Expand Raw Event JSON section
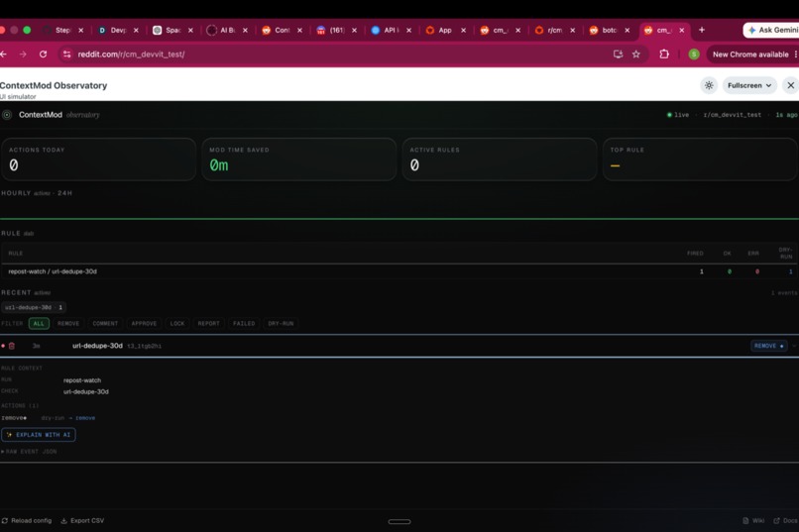Screen dimensions: 799x532 (x=29, y=452)
